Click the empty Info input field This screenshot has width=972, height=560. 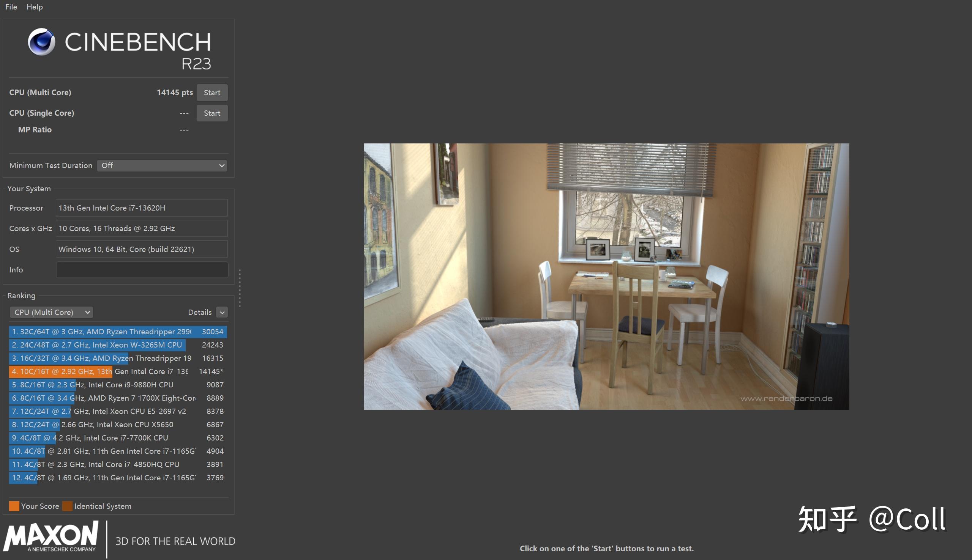coord(142,270)
